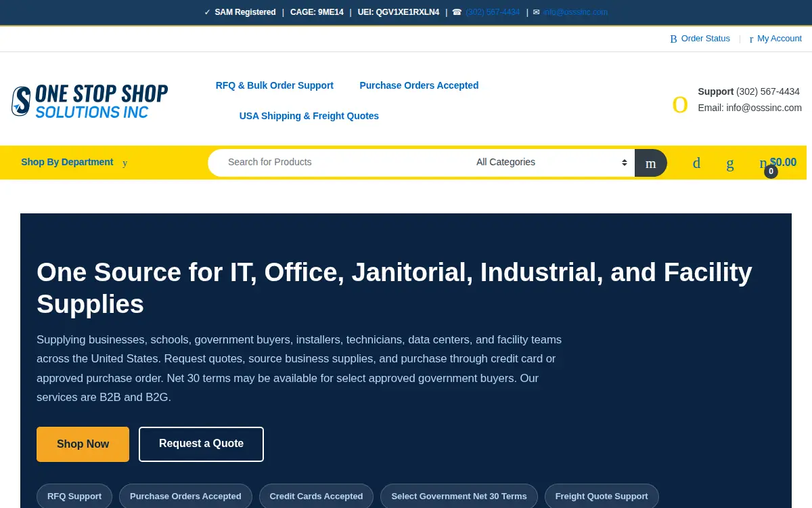Open the cart icon showing $0.00

pyautogui.click(x=777, y=163)
